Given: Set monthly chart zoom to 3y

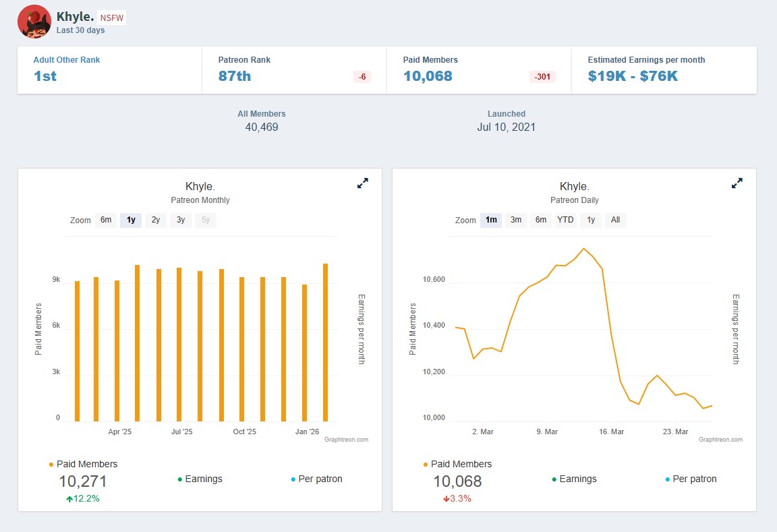Looking at the screenshot, I should [181, 220].
